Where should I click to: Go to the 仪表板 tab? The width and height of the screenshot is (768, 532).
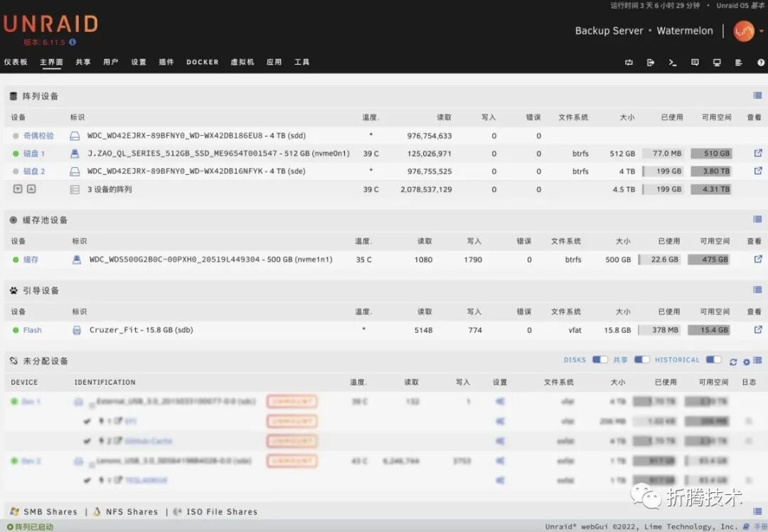16,62
